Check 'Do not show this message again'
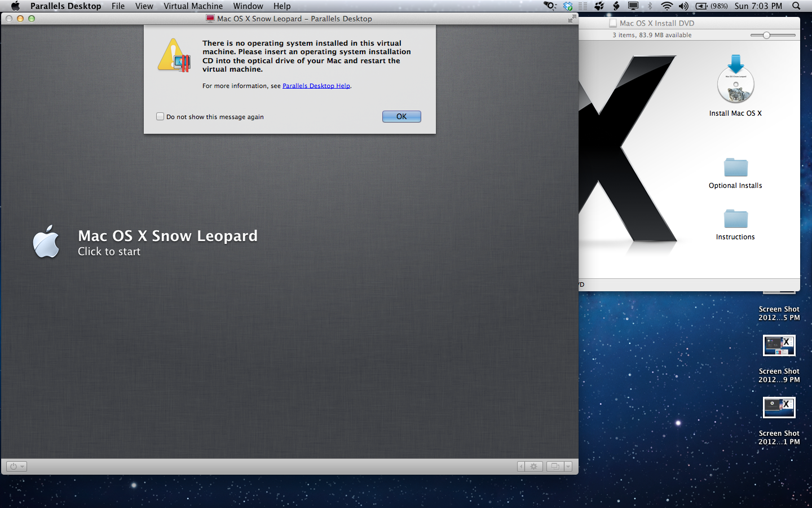Screen dimensions: 812x508 coord(160,116)
